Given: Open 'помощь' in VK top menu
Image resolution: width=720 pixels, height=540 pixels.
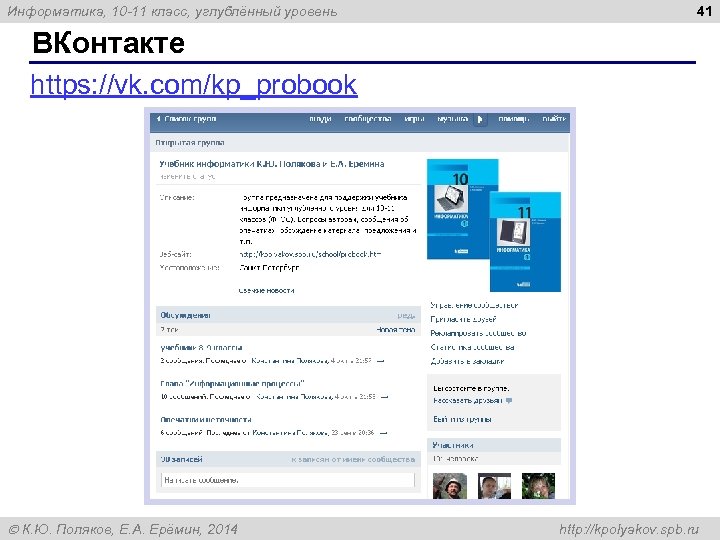Looking at the screenshot, I should pyautogui.click(x=514, y=119).
